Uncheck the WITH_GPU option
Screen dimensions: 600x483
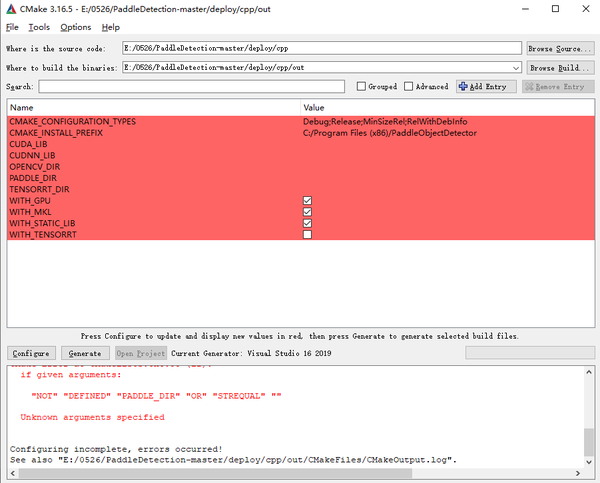coord(307,201)
